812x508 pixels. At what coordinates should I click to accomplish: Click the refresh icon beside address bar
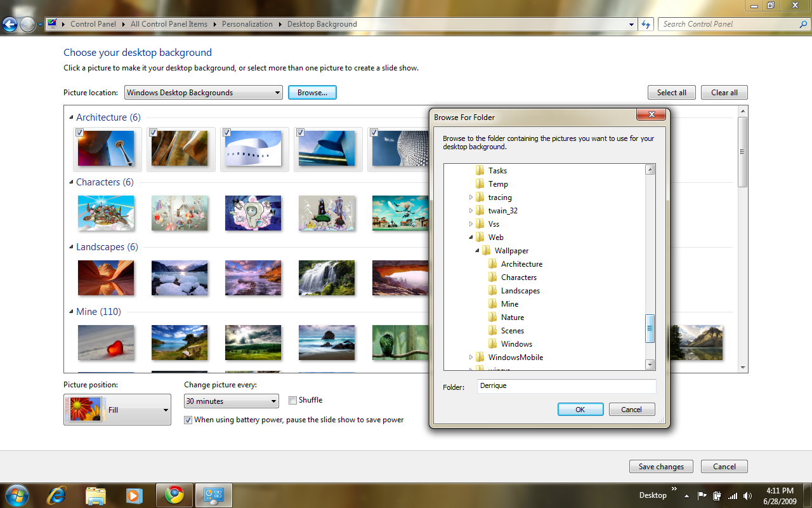click(646, 24)
